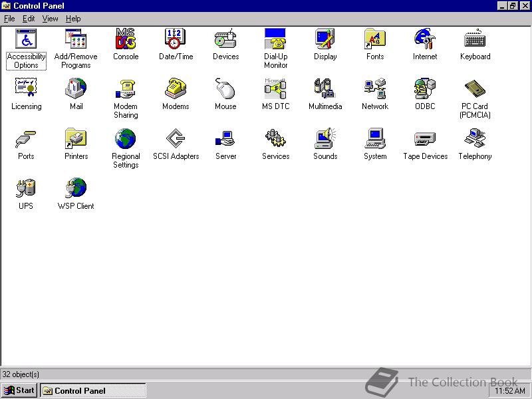Click the Display applet icon
The width and height of the screenshot is (532, 399).
click(x=325, y=39)
